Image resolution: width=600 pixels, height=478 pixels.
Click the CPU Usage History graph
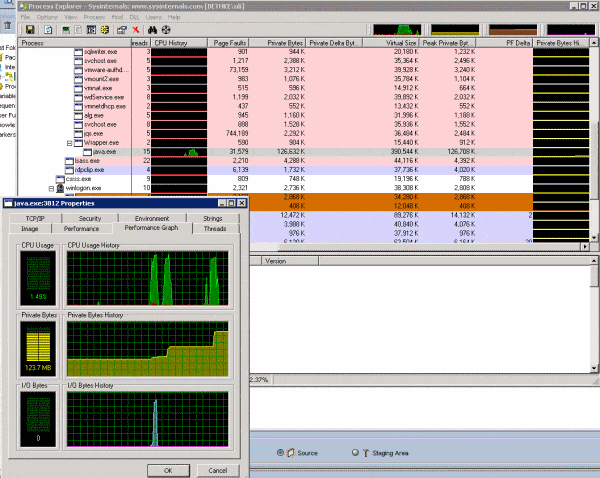click(148, 278)
